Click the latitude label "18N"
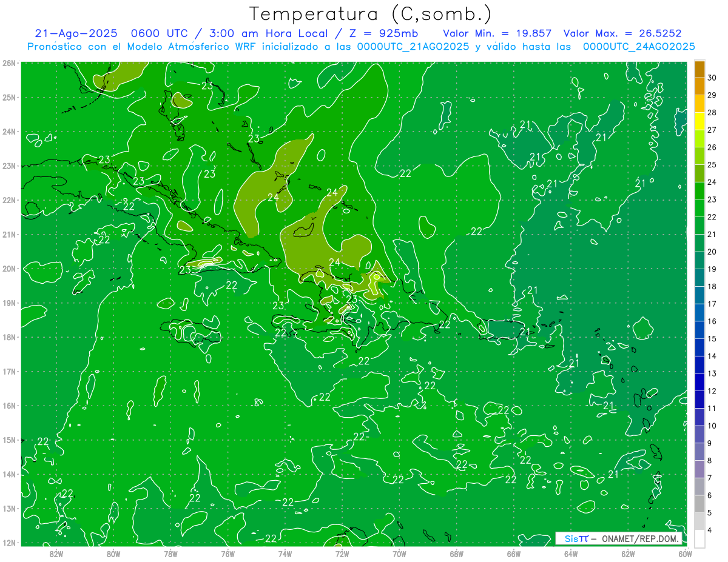The height and width of the screenshot is (562, 728). (9, 337)
